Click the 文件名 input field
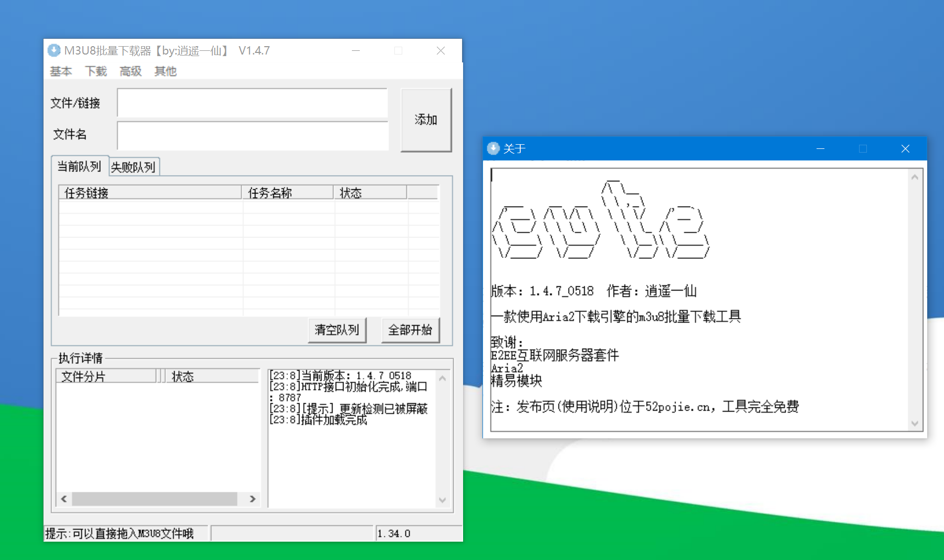944x560 pixels. click(x=252, y=135)
